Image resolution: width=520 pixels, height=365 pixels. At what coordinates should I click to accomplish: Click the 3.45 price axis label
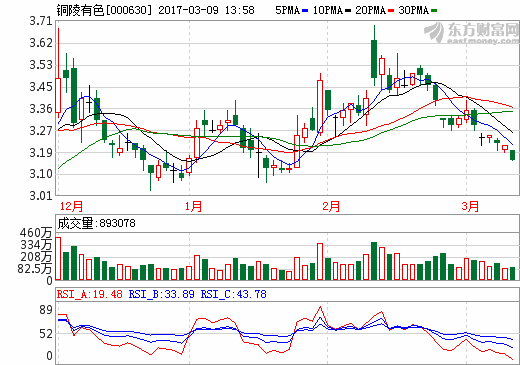pyautogui.click(x=41, y=87)
